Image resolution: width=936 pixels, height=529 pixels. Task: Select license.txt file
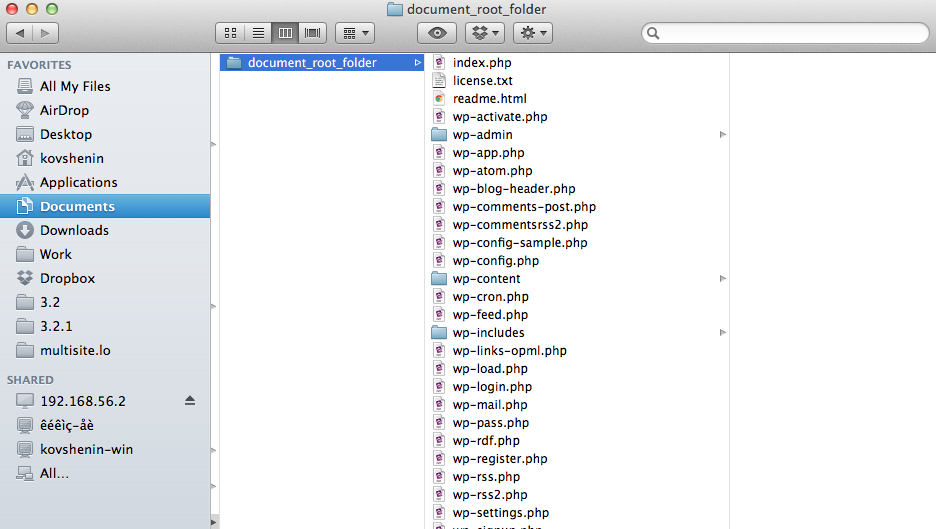click(577, 81)
